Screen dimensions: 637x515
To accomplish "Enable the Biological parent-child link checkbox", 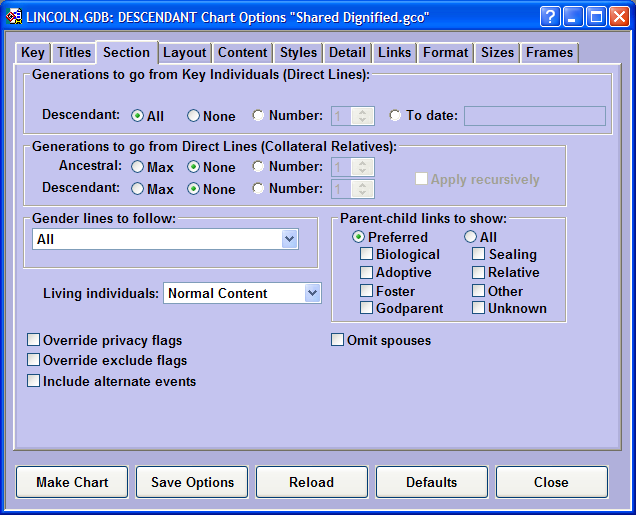I will 367,255.
